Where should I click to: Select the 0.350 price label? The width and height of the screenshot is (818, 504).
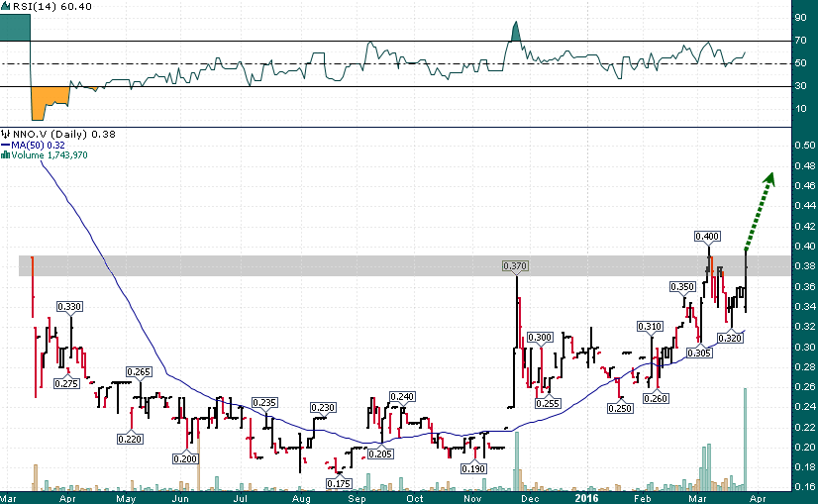click(x=683, y=286)
